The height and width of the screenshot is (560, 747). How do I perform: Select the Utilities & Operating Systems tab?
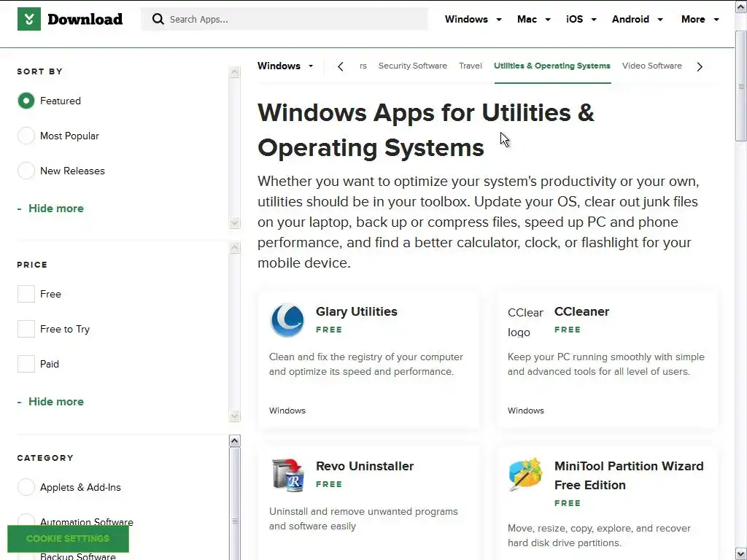pos(552,66)
